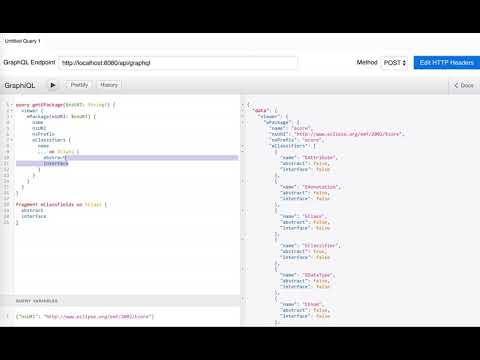
Task: Expand the Query Variables panel header
Action: [120, 301]
